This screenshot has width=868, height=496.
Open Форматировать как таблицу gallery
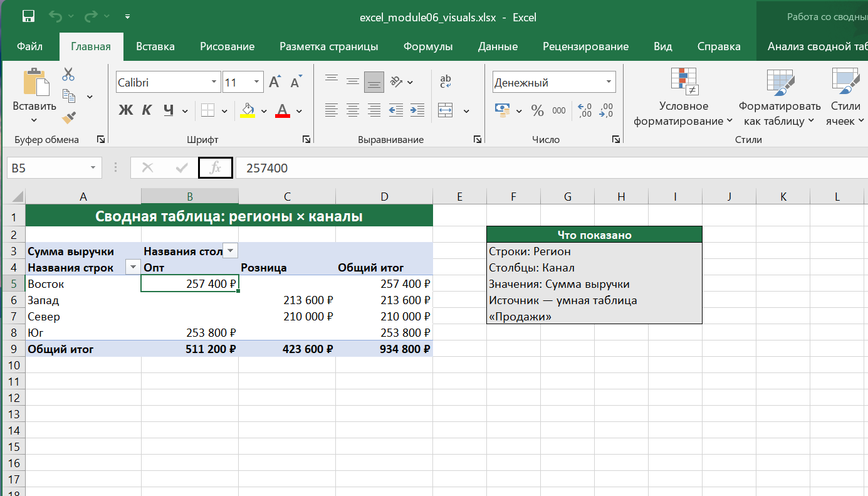tap(780, 97)
